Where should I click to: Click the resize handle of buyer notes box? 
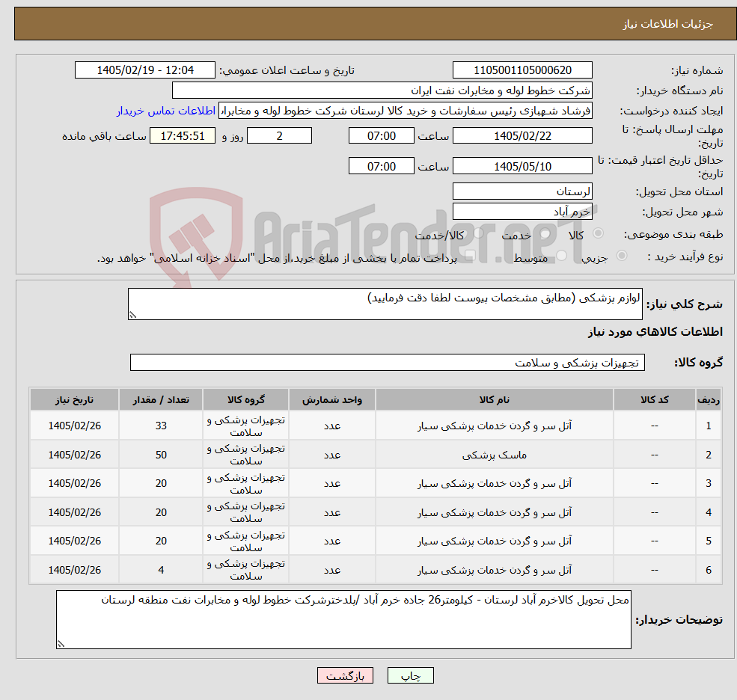click(x=61, y=644)
